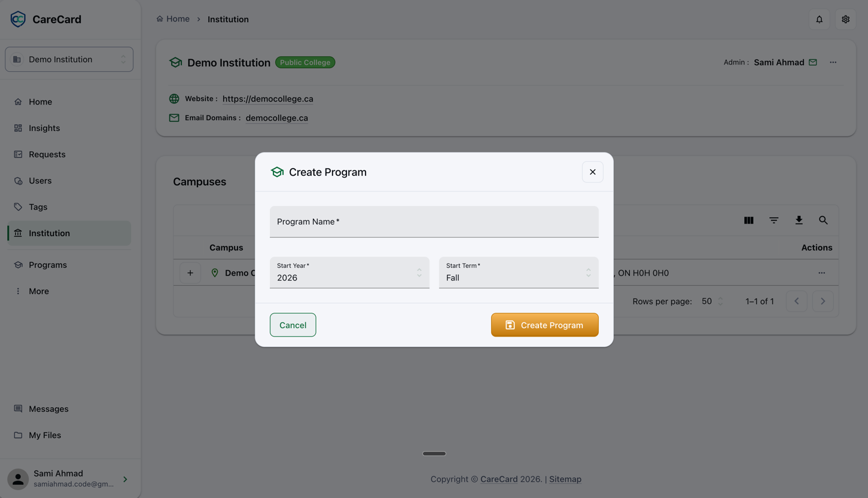Open the Demo Institution selector dropdown
Image resolution: width=868 pixels, height=498 pixels.
[x=69, y=59]
